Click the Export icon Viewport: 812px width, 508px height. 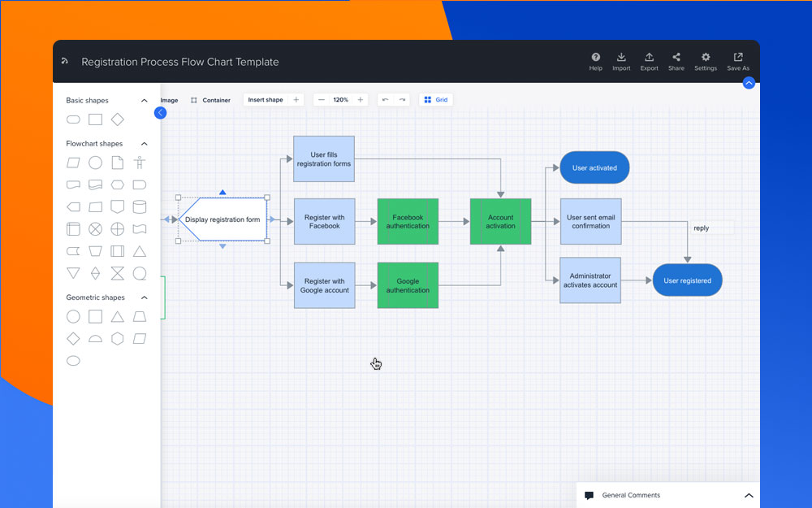(x=649, y=59)
